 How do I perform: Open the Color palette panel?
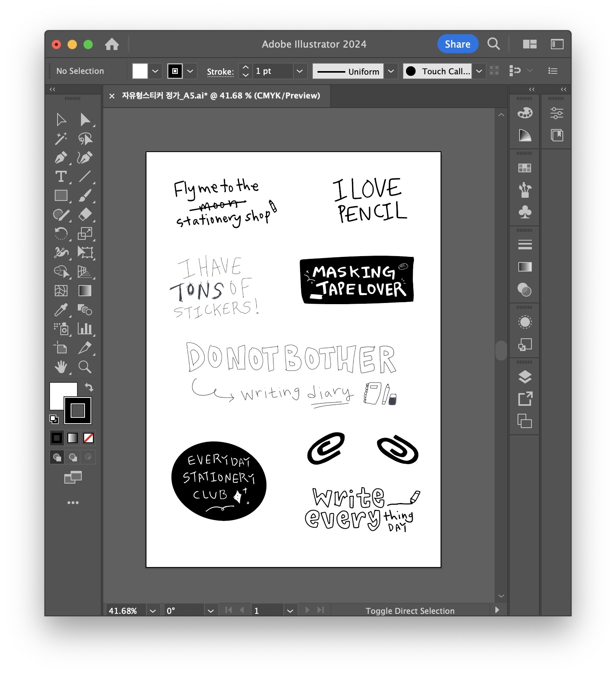(x=525, y=113)
